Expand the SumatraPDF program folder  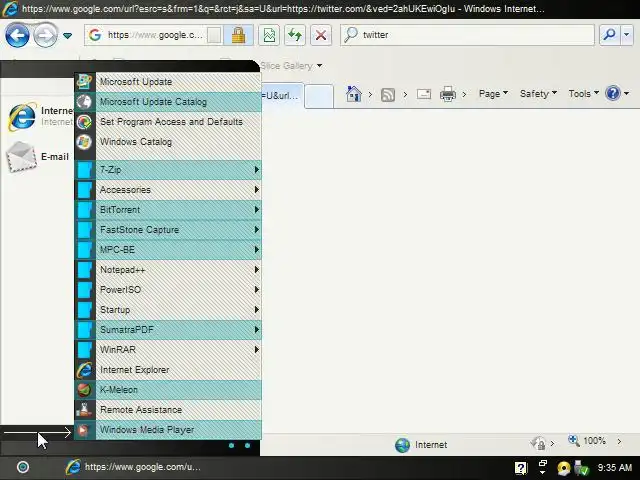click(x=168, y=329)
